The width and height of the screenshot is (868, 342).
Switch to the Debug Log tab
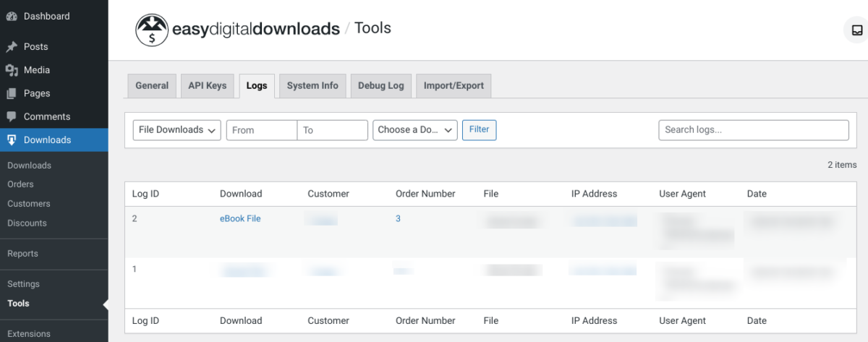click(x=380, y=85)
